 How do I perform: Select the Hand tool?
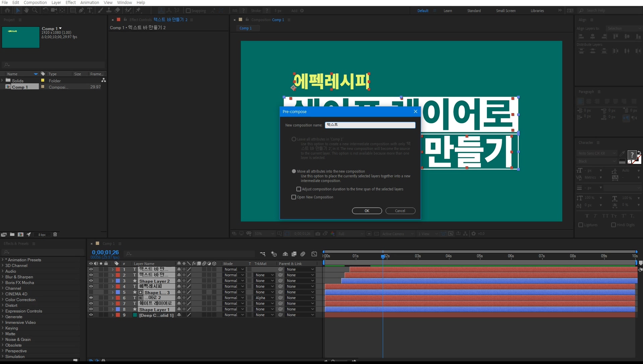click(26, 10)
